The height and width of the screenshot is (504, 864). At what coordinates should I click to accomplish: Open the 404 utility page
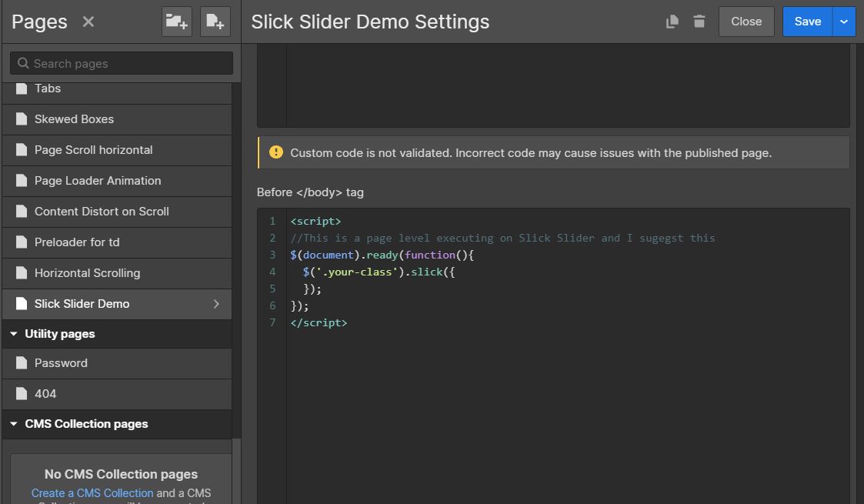point(117,394)
